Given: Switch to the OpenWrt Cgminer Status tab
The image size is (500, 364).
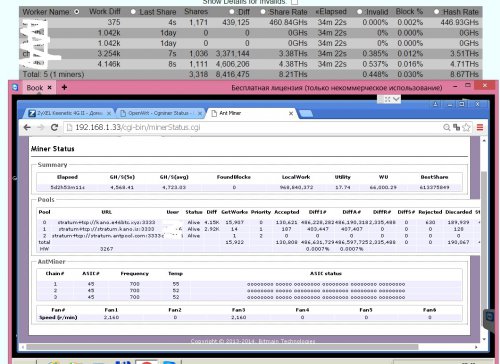Looking at the screenshot, I should tap(161, 113).
